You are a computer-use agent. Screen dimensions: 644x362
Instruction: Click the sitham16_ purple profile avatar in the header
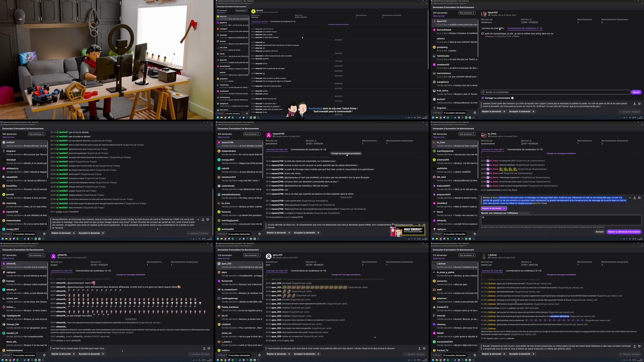53,257
